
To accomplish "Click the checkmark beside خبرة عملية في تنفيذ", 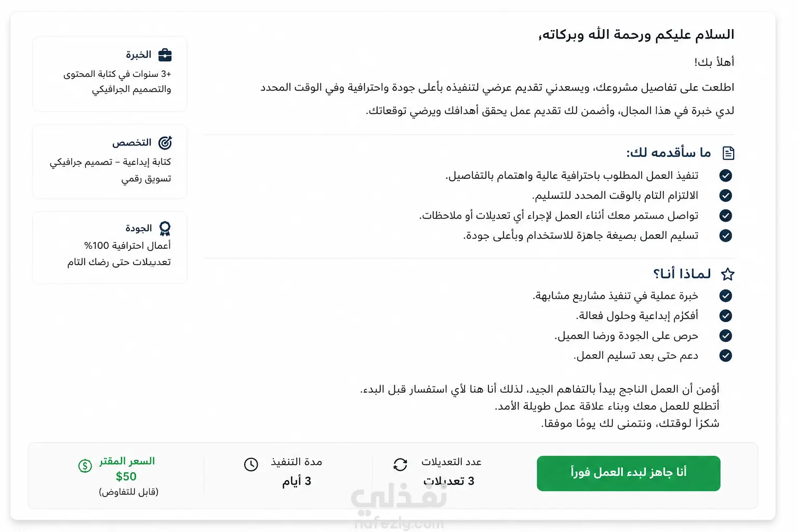I will click(x=726, y=296).
